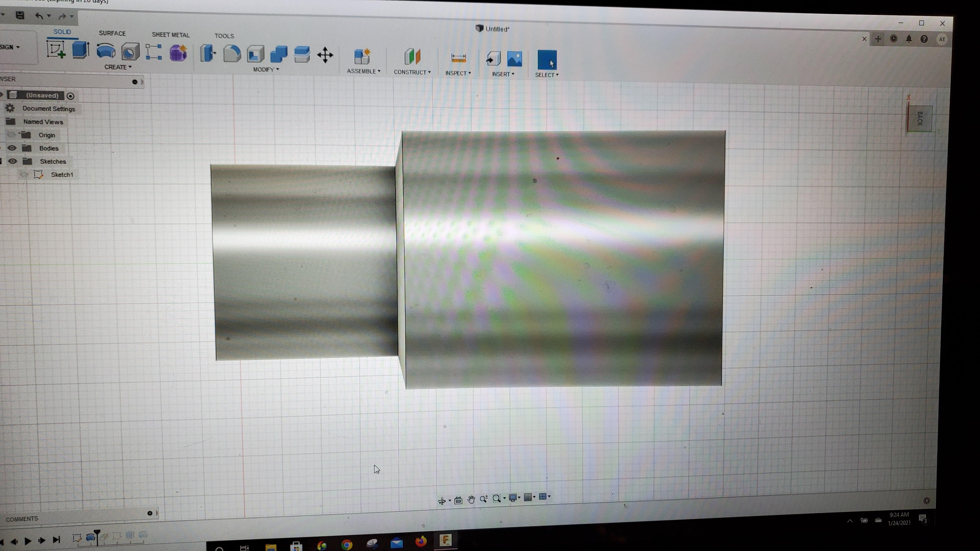
Task: Click the Pan hand icon
Action: pos(471,499)
